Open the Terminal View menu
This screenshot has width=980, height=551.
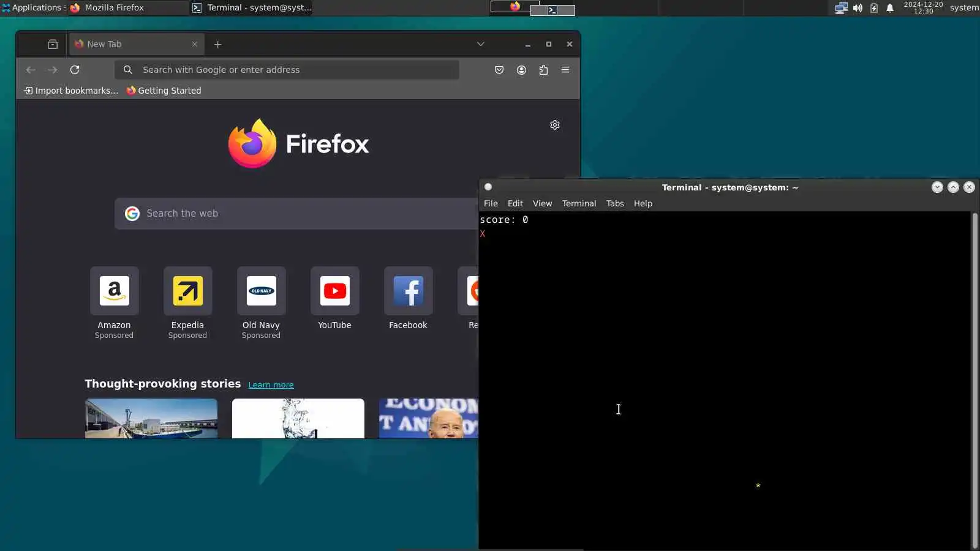542,204
